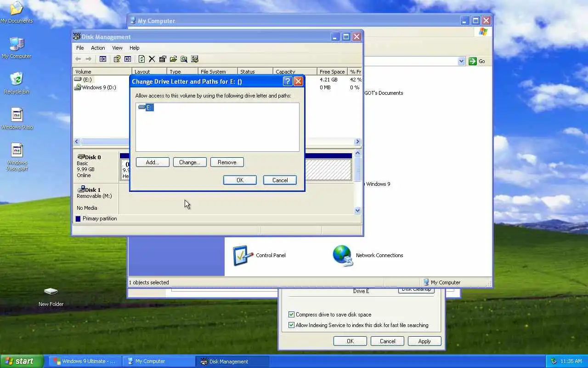Switch to Windows 9 Ultimate taskbar button
Image resolution: width=588 pixels, height=368 pixels.
click(85, 361)
